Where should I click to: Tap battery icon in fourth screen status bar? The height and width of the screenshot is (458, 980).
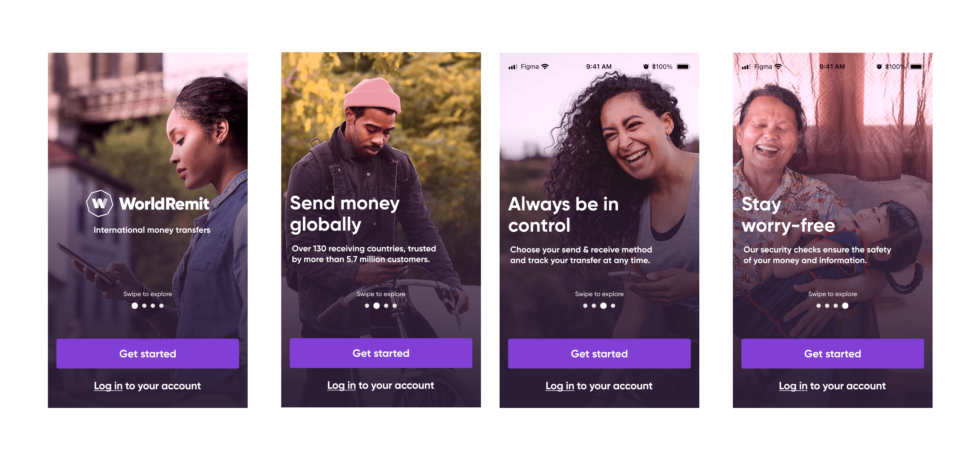click(916, 67)
